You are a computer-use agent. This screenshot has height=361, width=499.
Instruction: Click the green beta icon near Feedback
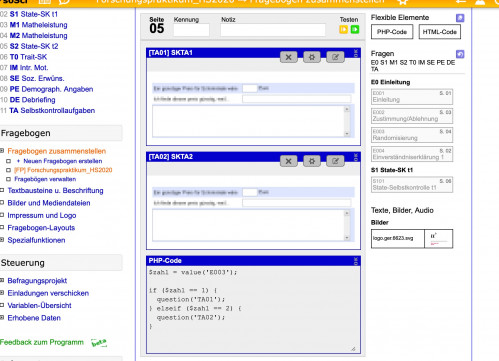pyautogui.click(x=99, y=343)
